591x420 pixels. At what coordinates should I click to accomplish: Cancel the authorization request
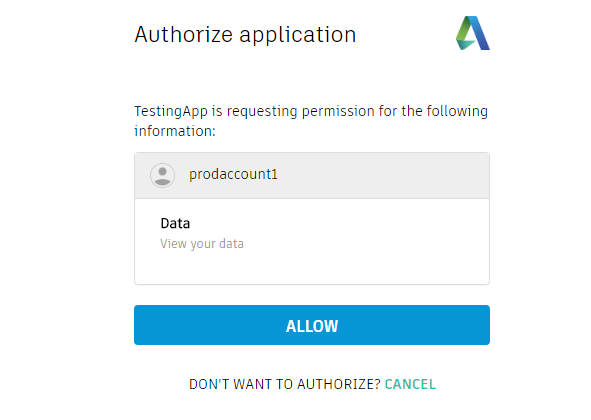click(410, 384)
